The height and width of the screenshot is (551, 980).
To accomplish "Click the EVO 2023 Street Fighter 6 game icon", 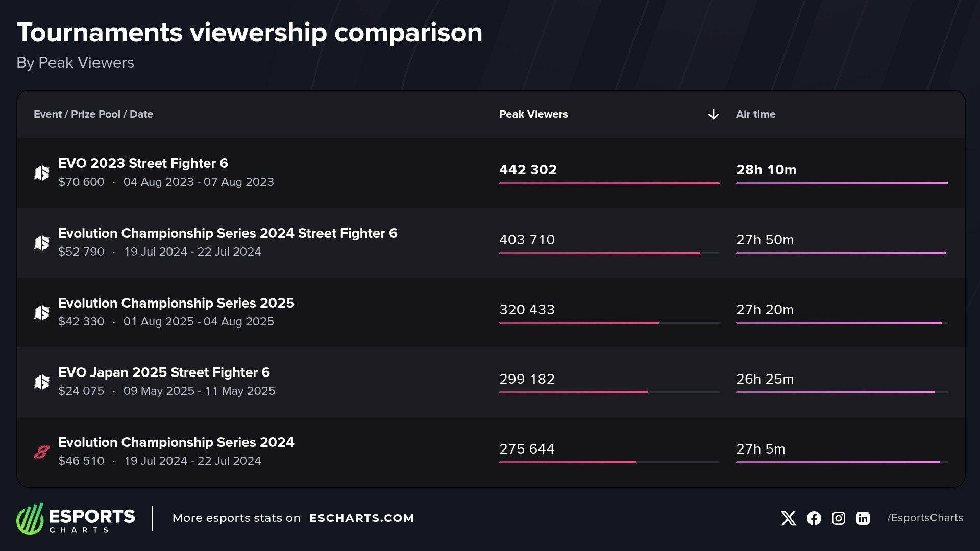I will coord(42,173).
